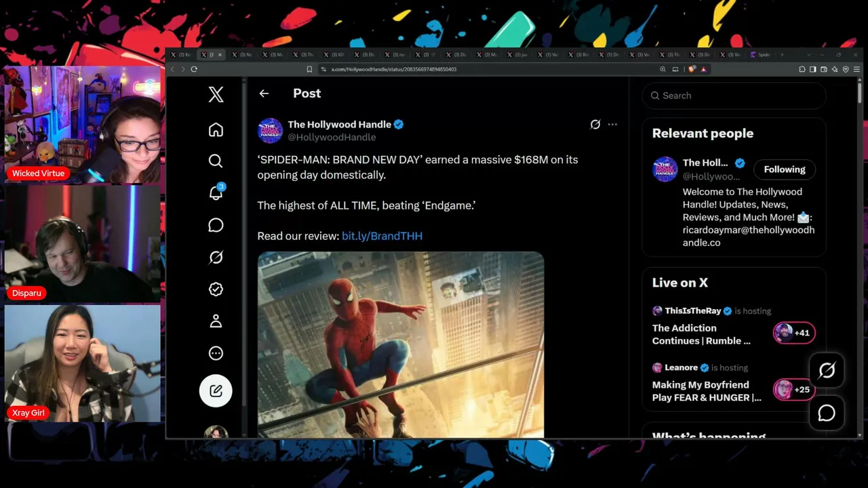Open ThisIsTheRay host name
868x488 pixels.
coord(692,310)
